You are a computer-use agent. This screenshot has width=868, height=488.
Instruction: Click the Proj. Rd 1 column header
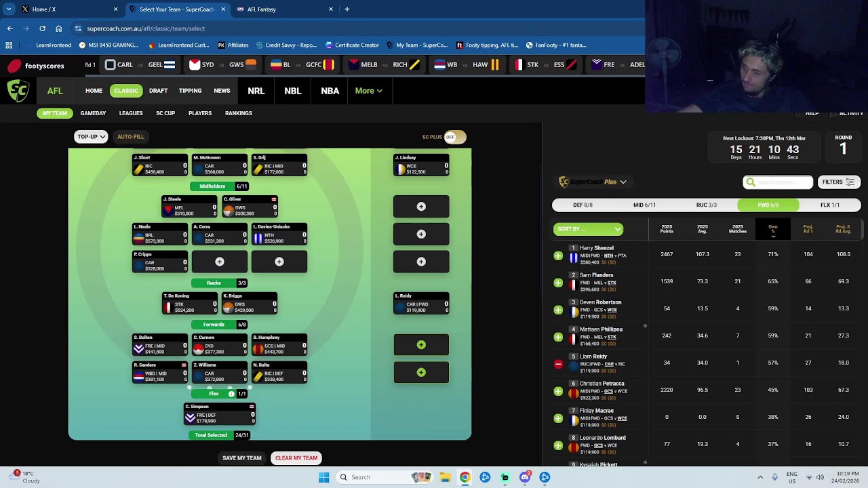[x=808, y=229]
